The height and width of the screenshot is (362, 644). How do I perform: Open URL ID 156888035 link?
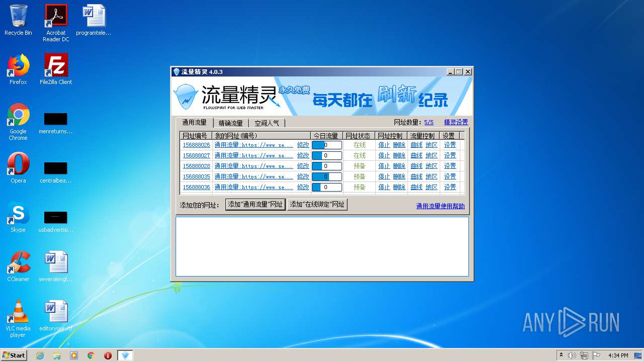point(196,176)
